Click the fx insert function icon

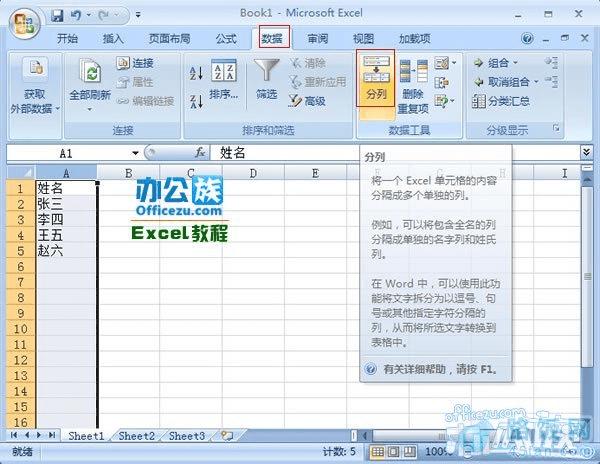(x=200, y=153)
